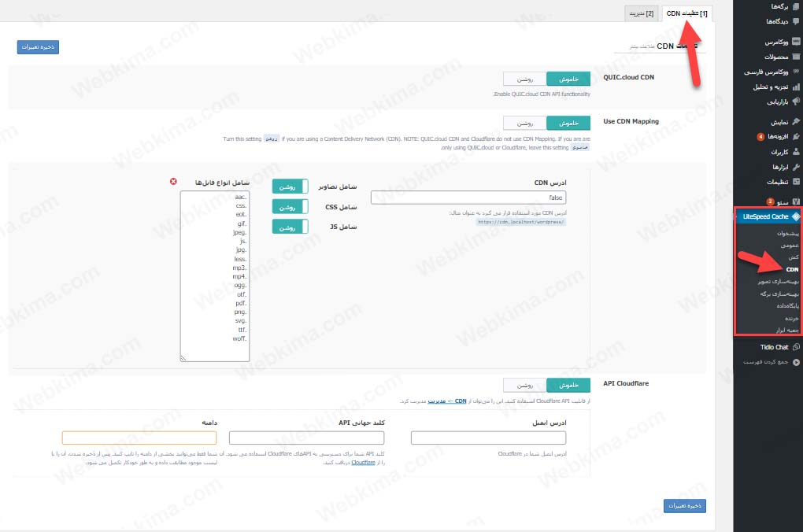This screenshot has height=532, width=803.
Task: Open the Persian WooCommerce (ووکامرس فارسی) icon
Action: click(796, 72)
